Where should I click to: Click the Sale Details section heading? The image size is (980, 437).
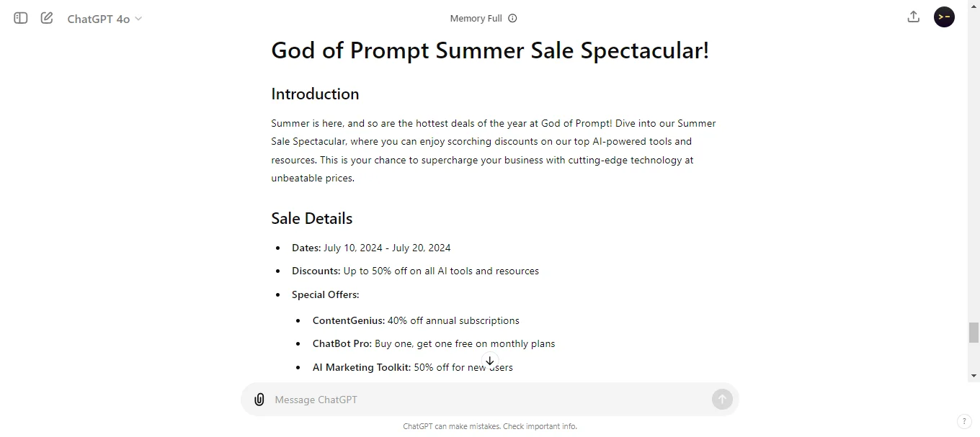(x=311, y=218)
